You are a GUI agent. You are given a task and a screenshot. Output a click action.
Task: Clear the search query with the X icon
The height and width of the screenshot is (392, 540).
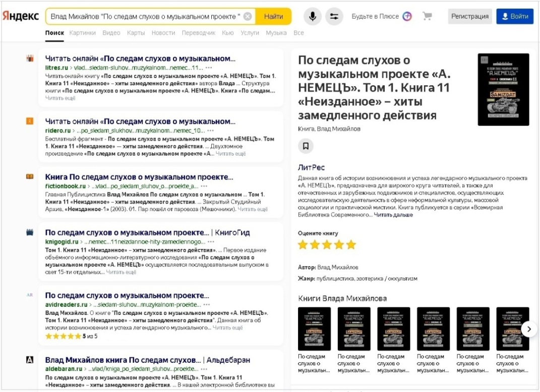click(247, 16)
